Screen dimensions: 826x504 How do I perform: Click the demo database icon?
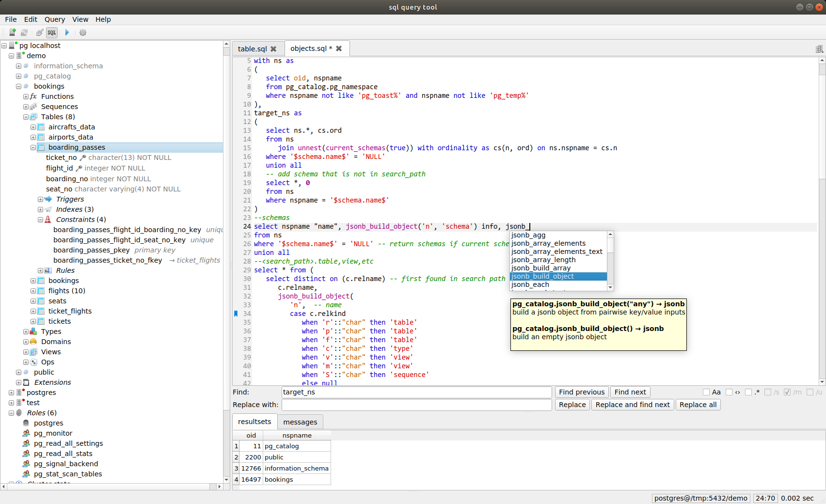coord(20,55)
